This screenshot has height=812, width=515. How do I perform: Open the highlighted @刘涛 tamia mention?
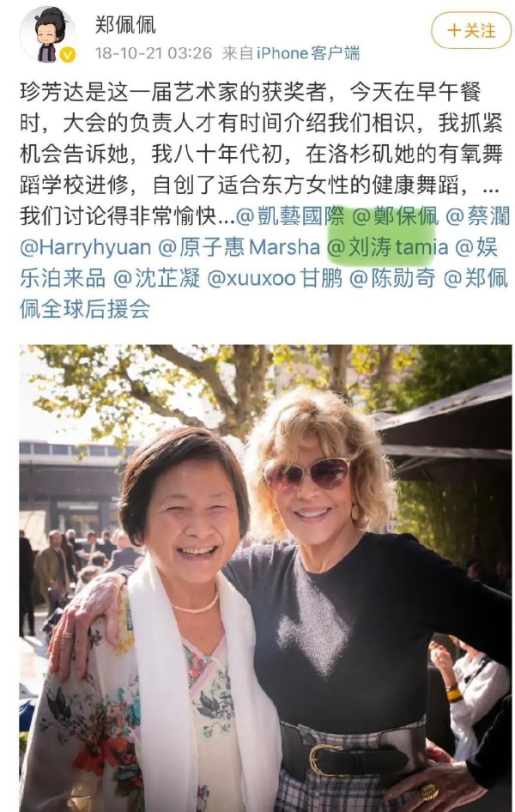pos(387,247)
